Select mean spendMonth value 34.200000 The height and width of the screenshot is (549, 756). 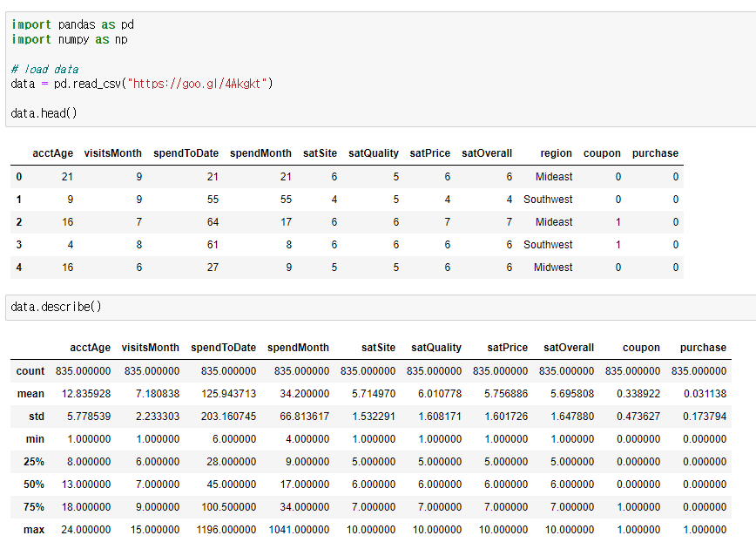pyautogui.click(x=304, y=394)
